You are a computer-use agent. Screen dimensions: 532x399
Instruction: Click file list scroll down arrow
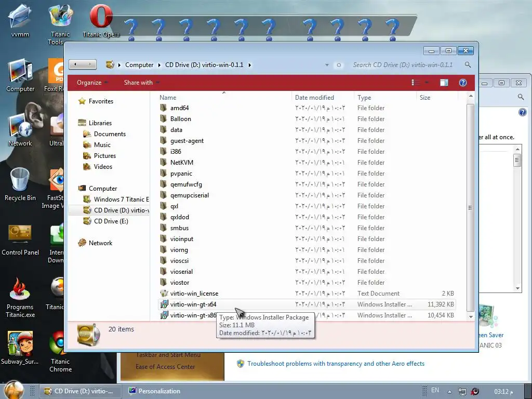pos(471,316)
